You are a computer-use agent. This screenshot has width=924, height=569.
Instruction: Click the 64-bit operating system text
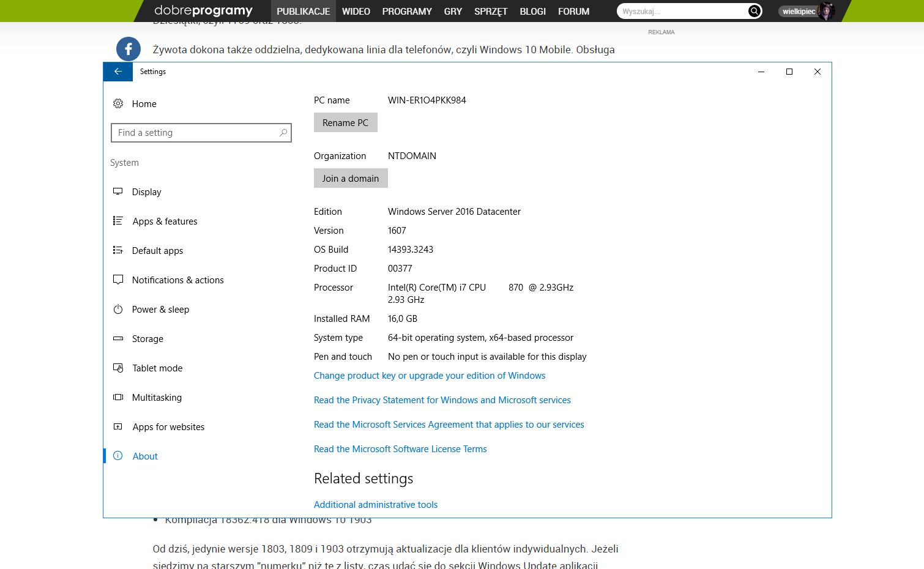pyautogui.click(x=480, y=338)
